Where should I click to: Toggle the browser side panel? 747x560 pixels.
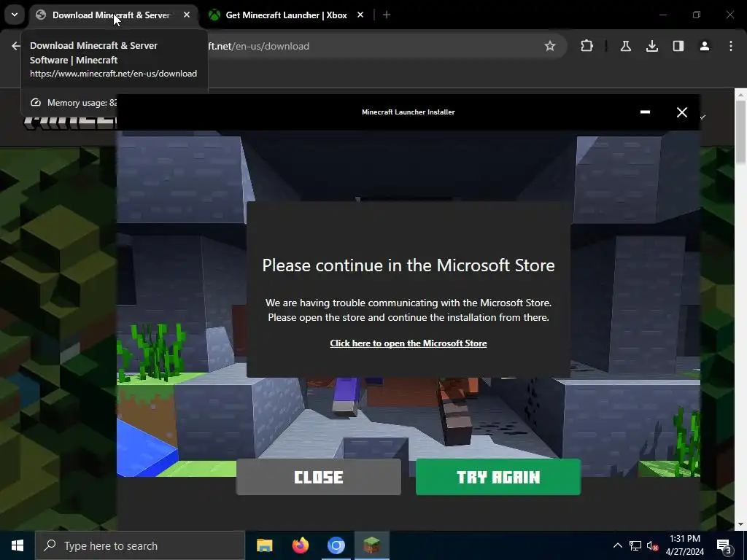(x=678, y=46)
